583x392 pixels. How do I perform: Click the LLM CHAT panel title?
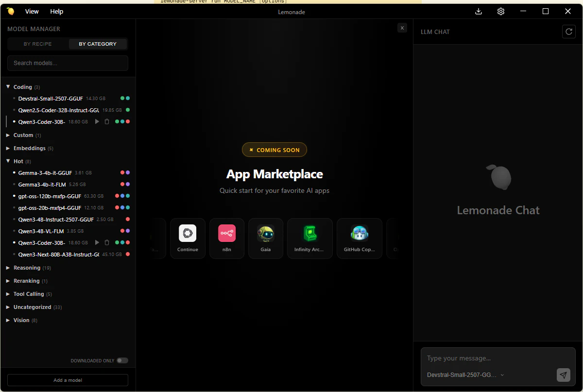click(x=435, y=32)
